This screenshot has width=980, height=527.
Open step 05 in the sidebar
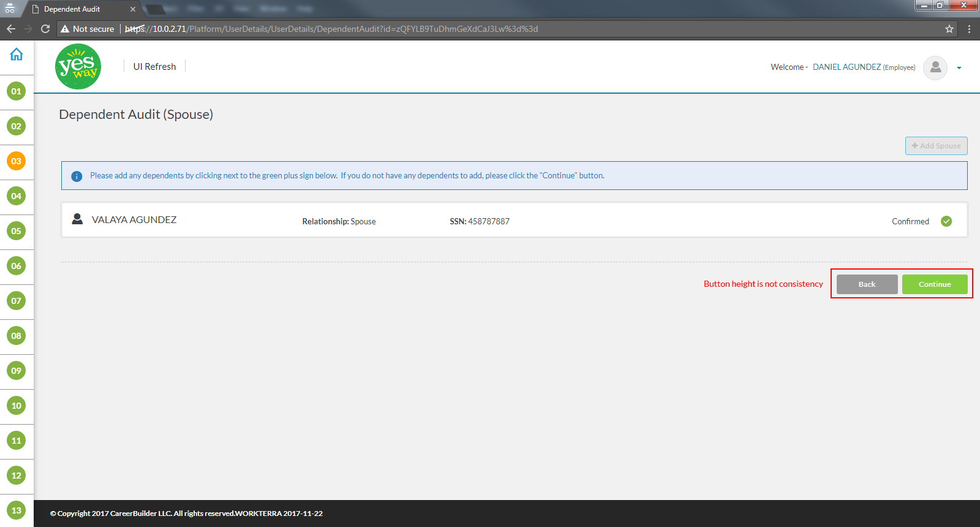point(17,231)
